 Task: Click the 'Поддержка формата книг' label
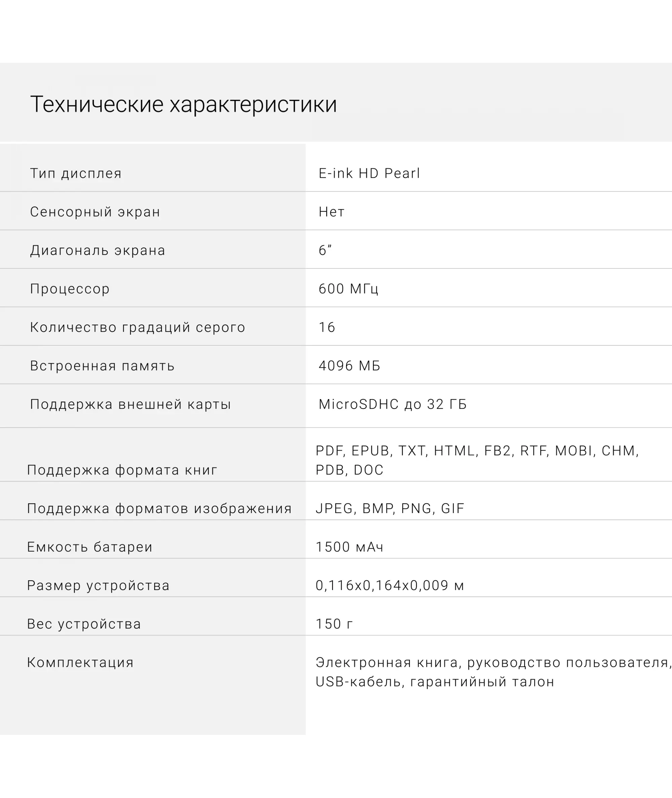click(x=122, y=470)
